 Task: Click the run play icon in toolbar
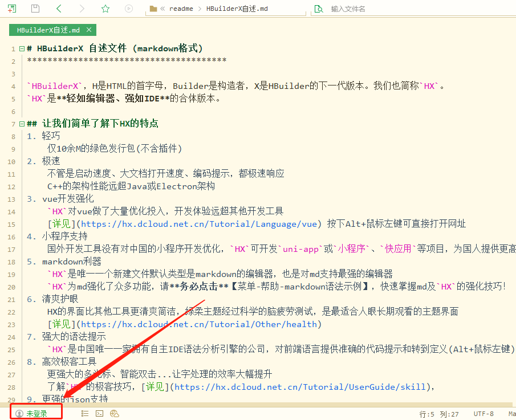[129, 9]
